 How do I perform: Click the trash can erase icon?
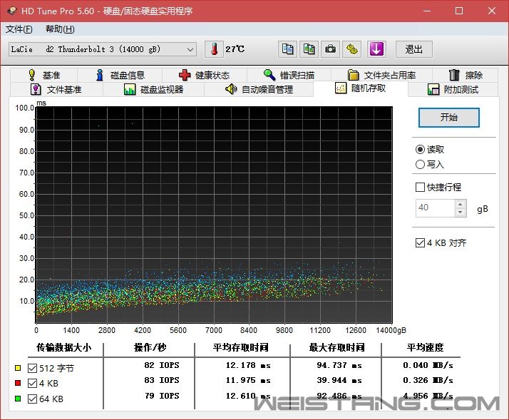coord(454,75)
